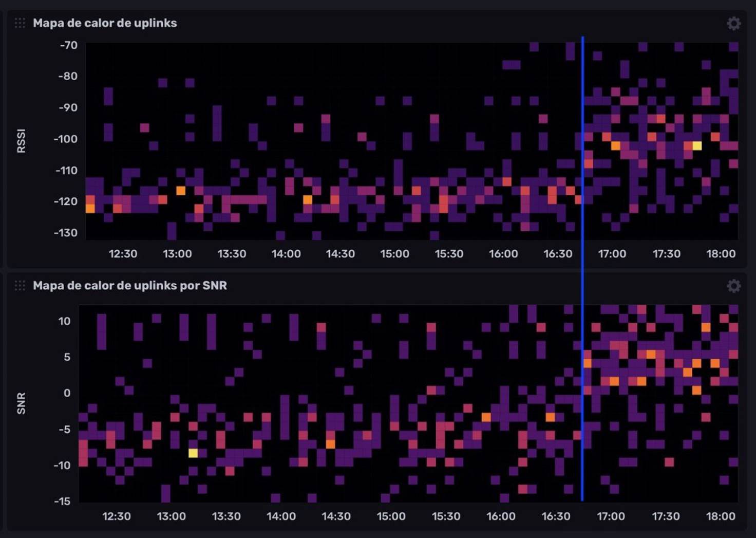Click 17:30 label on SNR chart time axis
Viewport: 756px width, 538px height.
point(666,516)
